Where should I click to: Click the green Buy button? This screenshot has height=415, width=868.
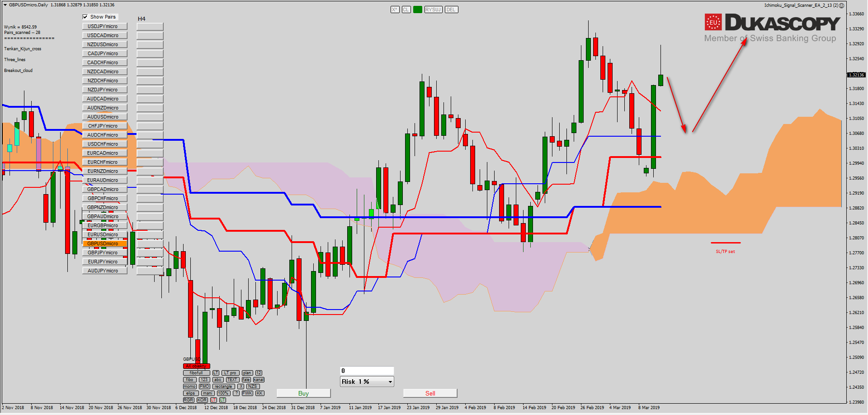click(303, 393)
